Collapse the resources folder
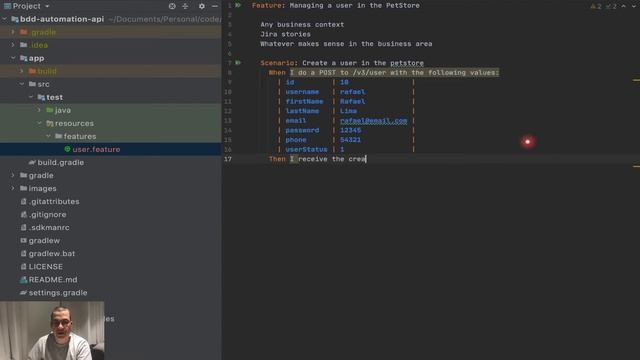The width and height of the screenshot is (640, 360). point(40,123)
